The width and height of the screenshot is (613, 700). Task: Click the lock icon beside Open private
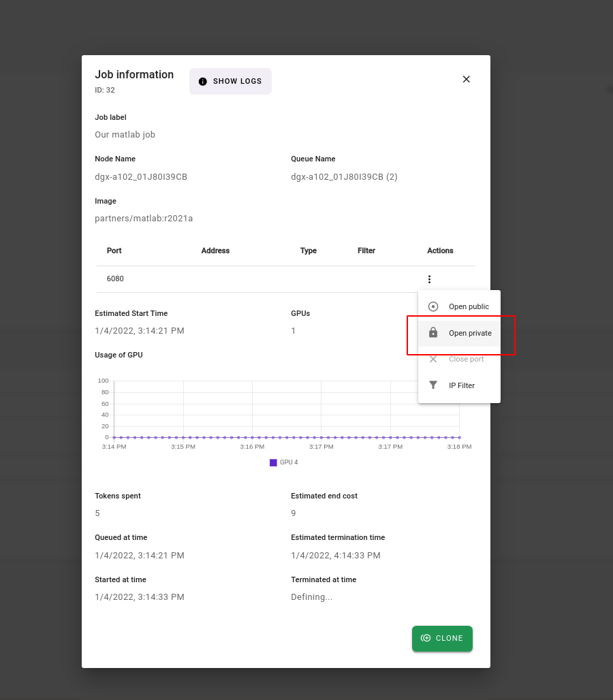point(433,333)
